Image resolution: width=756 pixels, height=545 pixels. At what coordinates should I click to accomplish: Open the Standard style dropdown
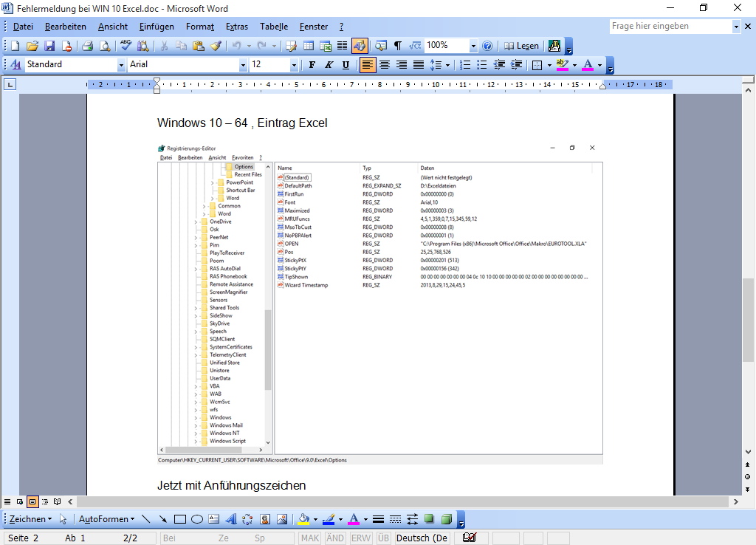(121, 65)
